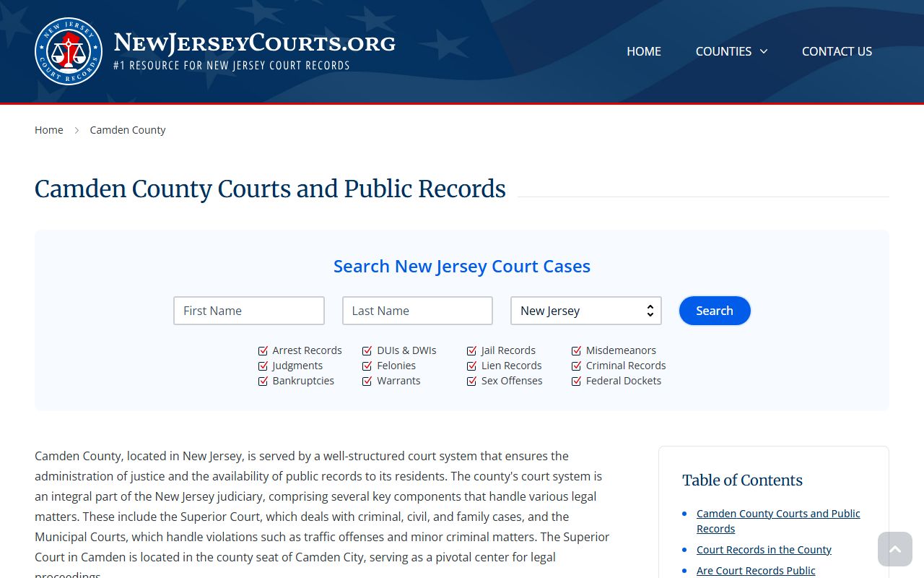Click the scroll-to-top arrow button
This screenshot has width=924, height=578.
pyautogui.click(x=895, y=549)
